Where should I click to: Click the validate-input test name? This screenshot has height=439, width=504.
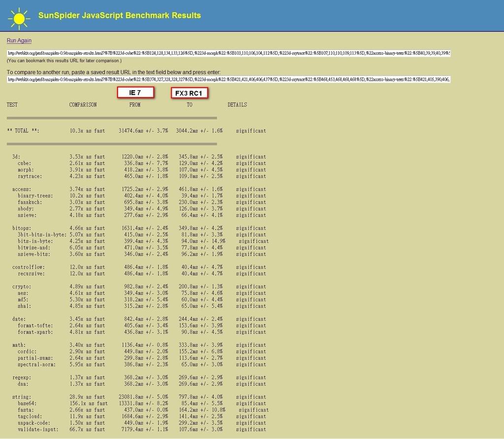click(x=38, y=429)
